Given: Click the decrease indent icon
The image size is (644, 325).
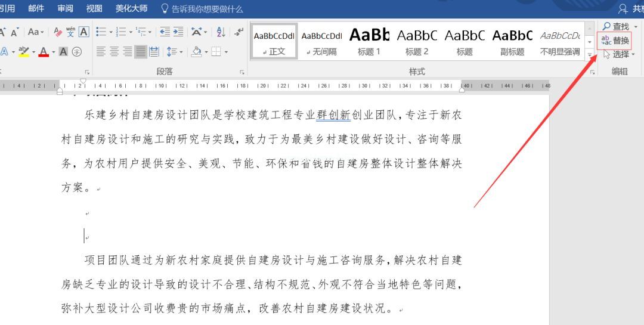Looking at the screenshot, I should click(x=165, y=32).
